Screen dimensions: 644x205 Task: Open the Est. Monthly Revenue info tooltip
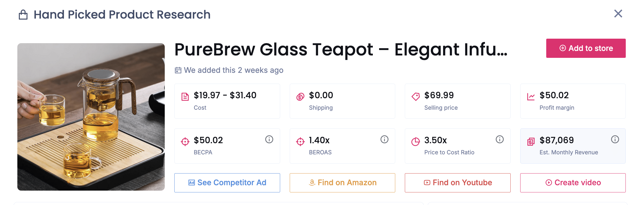coord(615,139)
